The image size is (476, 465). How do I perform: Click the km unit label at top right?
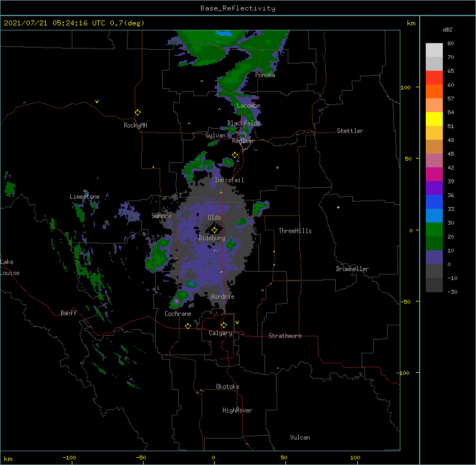[x=411, y=23]
